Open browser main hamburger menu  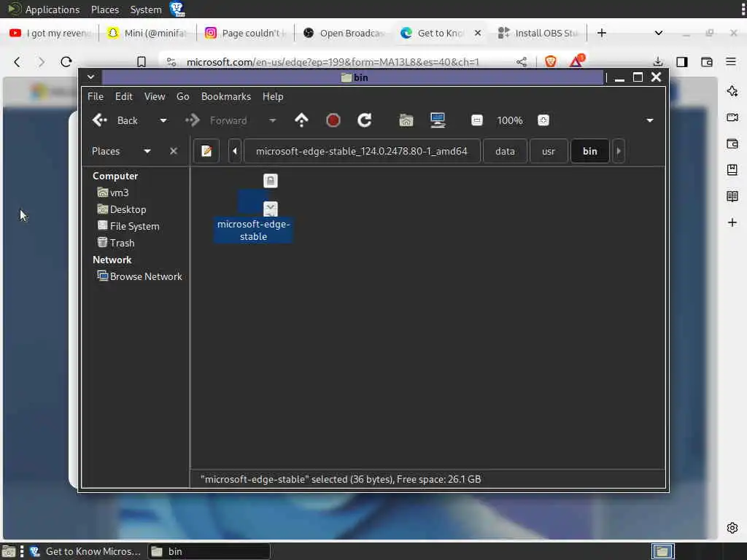click(731, 62)
